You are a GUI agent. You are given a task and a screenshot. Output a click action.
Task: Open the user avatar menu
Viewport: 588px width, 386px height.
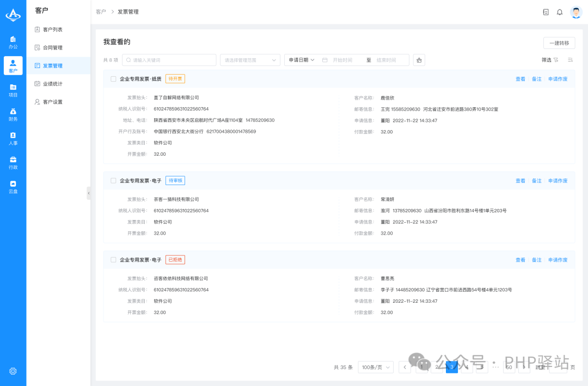[576, 12]
